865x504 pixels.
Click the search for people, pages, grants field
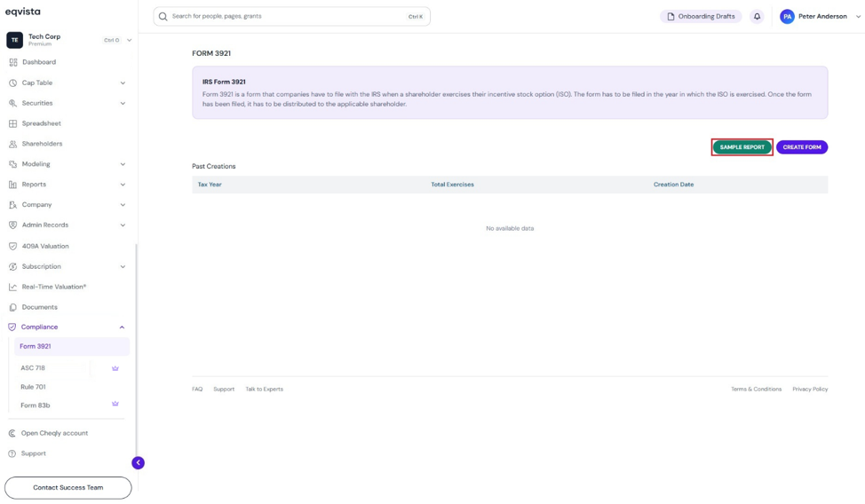[292, 17]
